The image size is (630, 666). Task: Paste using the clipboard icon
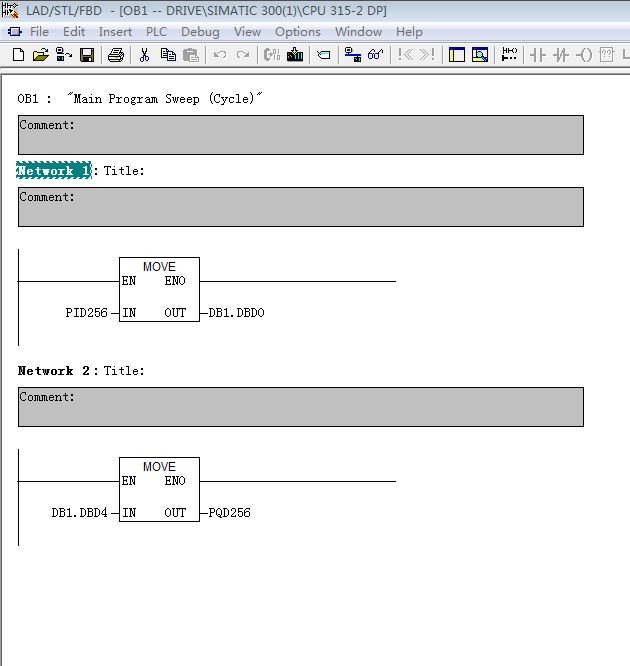(x=191, y=55)
